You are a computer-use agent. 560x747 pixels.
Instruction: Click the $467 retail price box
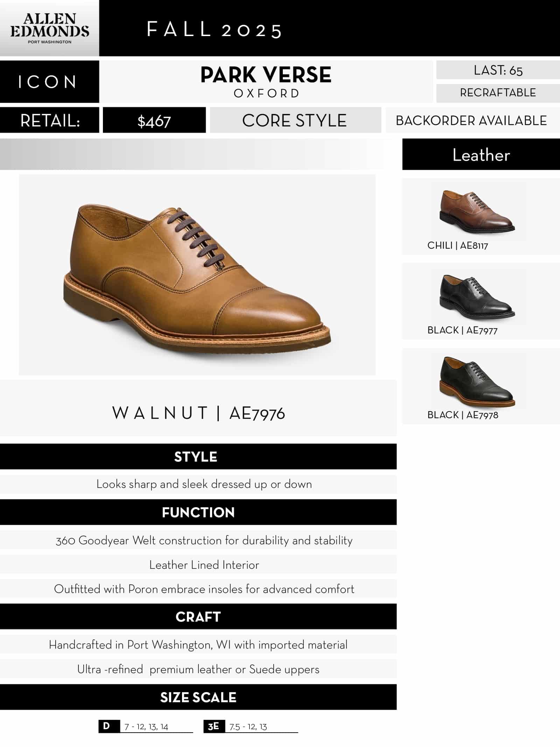[154, 120]
